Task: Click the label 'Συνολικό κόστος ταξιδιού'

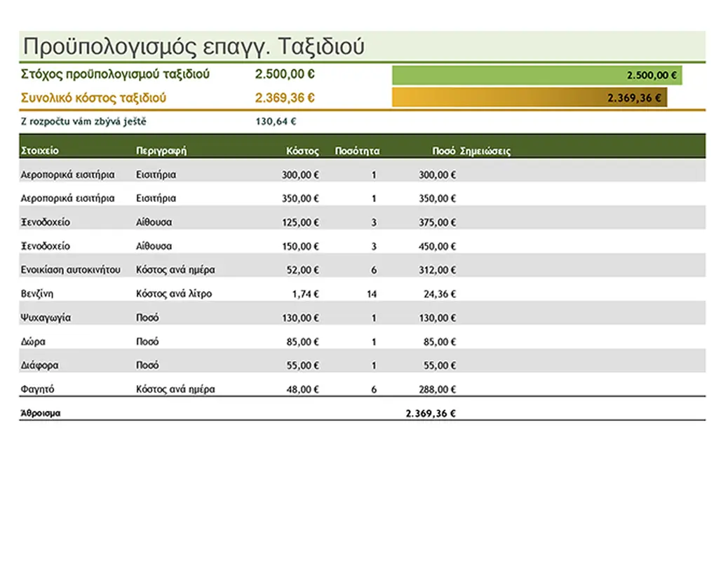Action: pos(93,98)
